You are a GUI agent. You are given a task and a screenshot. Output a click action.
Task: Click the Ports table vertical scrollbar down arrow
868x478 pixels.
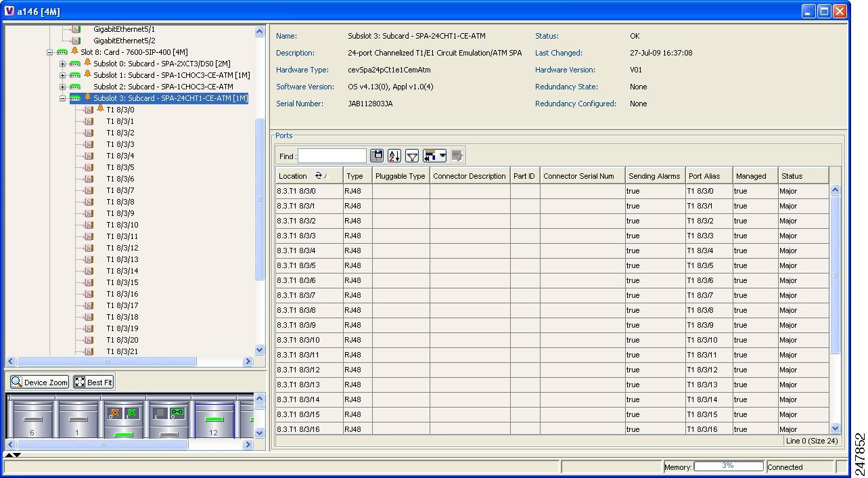835,428
